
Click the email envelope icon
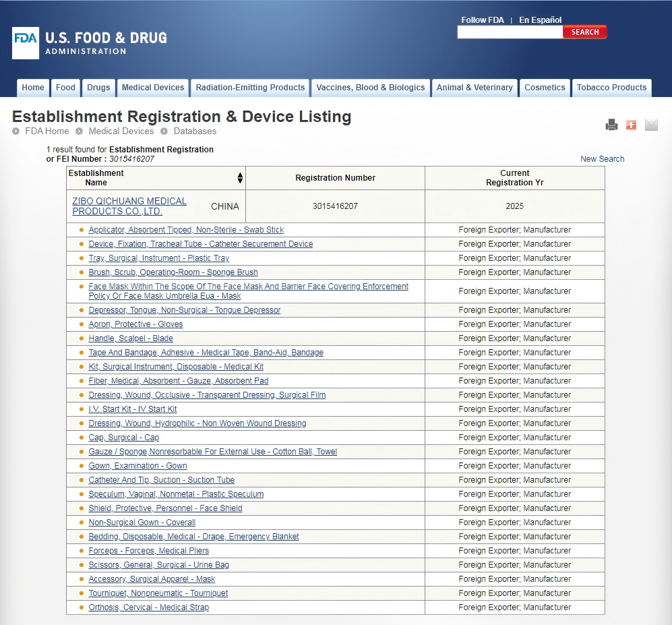tap(650, 125)
